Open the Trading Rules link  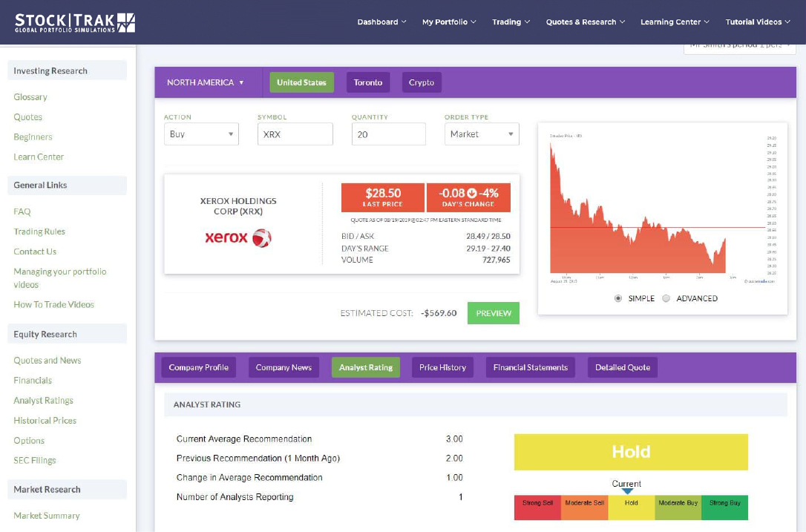point(39,231)
